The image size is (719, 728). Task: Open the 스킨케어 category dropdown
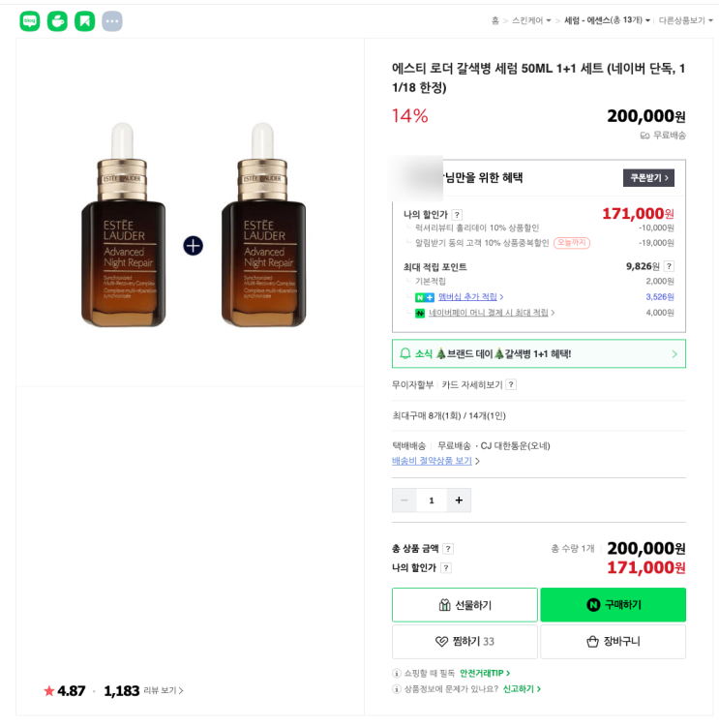531,20
